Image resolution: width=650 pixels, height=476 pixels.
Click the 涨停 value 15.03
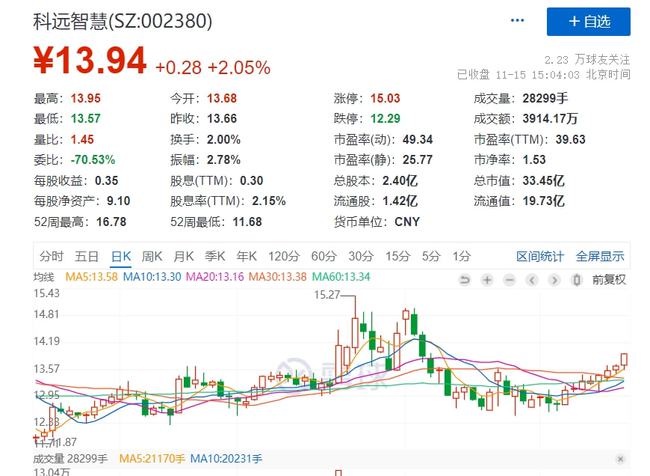pyautogui.click(x=385, y=98)
